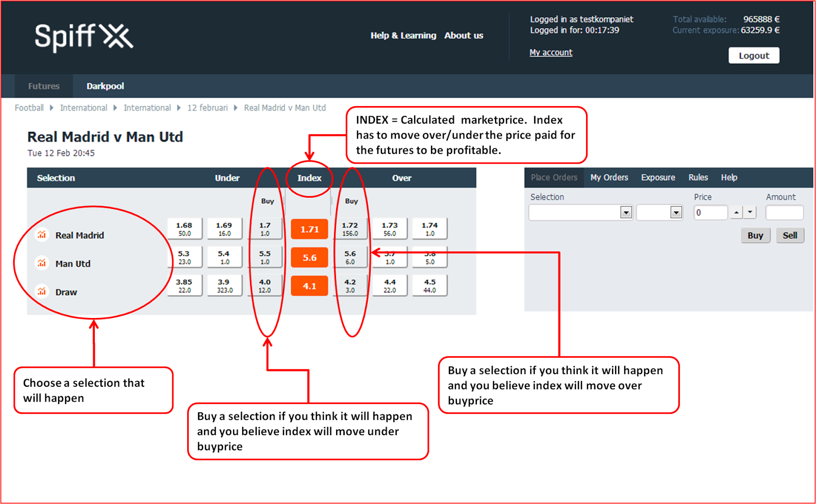Open the Exposure tab

[658, 177]
